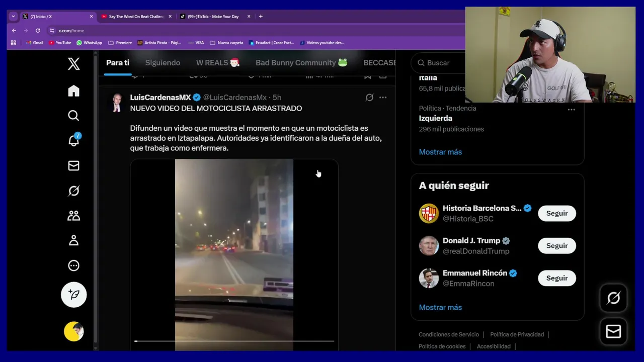Open Premiere bookmark folder
The height and width of the screenshot is (362, 644).
point(120,43)
